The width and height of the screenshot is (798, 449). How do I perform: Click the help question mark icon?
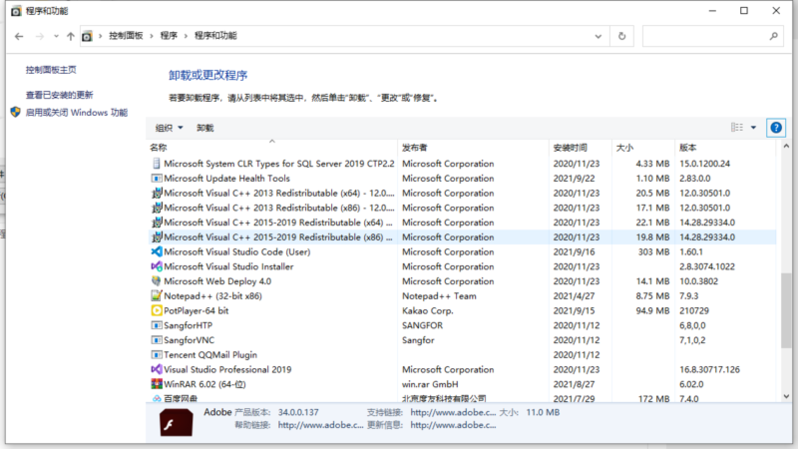click(x=776, y=128)
